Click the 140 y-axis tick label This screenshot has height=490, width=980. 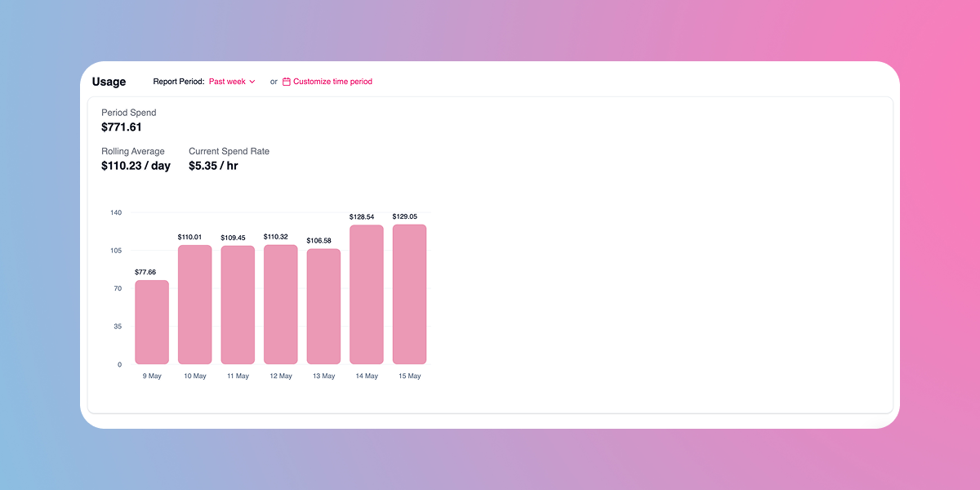116,212
